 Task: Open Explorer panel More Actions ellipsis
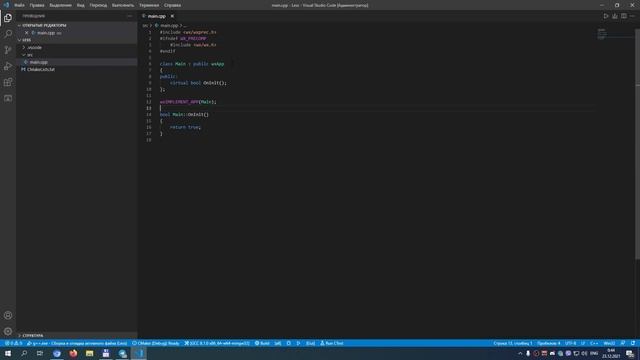130,16
